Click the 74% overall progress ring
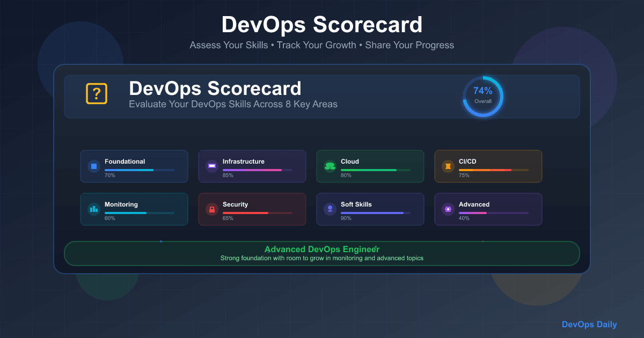644x338 pixels. (x=482, y=97)
